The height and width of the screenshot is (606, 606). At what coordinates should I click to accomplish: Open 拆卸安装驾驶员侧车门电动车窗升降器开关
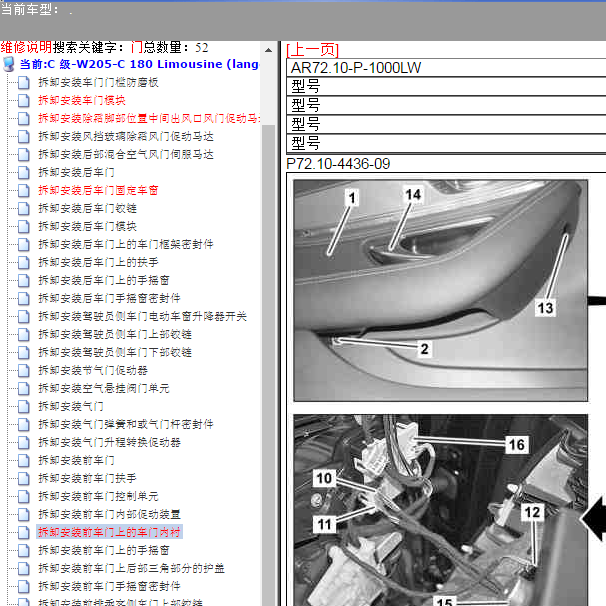pyautogui.click(x=142, y=316)
